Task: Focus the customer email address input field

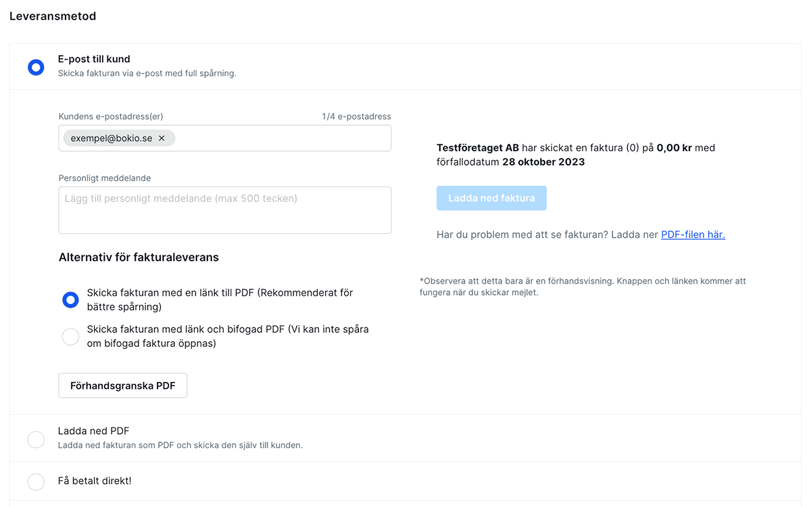Action: pyautogui.click(x=280, y=138)
